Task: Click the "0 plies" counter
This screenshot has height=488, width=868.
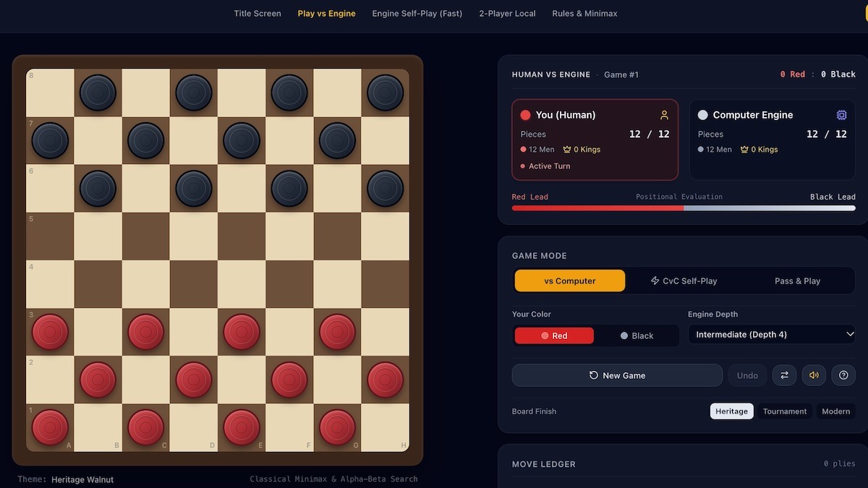Action: 840,463
